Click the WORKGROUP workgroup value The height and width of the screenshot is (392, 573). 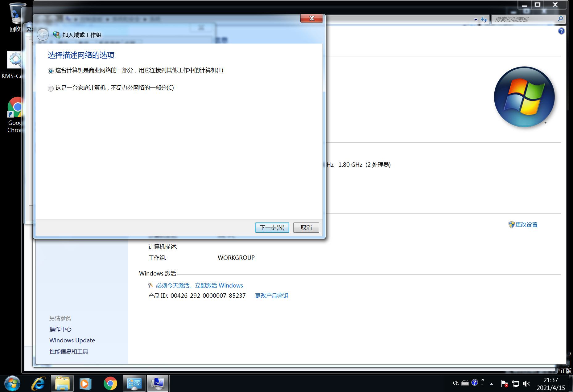[x=236, y=258]
